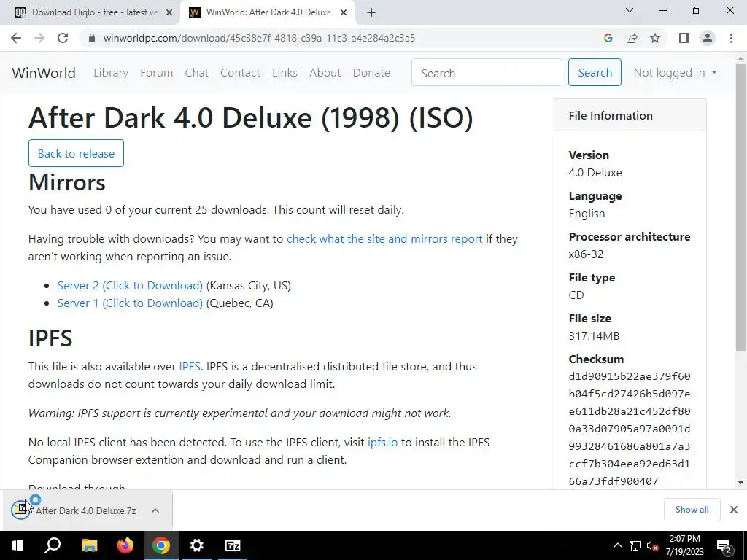Click the Search button

(595, 72)
